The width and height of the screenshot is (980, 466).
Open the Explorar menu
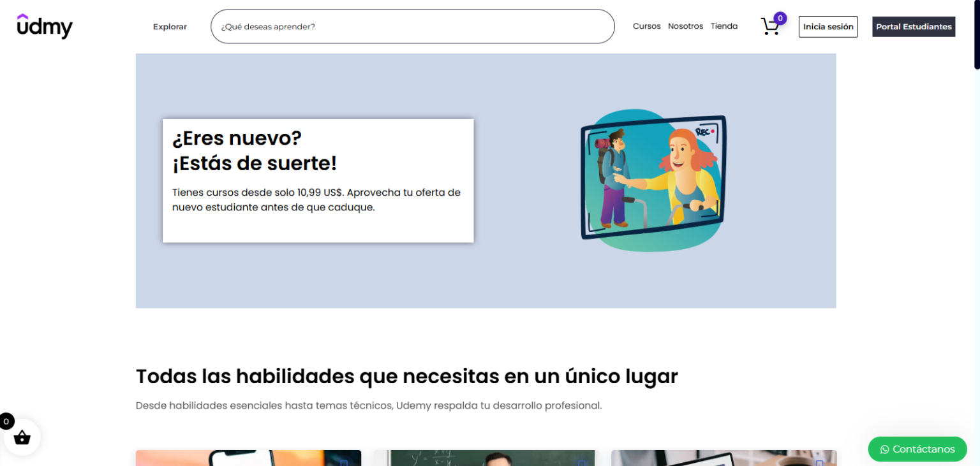(169, 27)
